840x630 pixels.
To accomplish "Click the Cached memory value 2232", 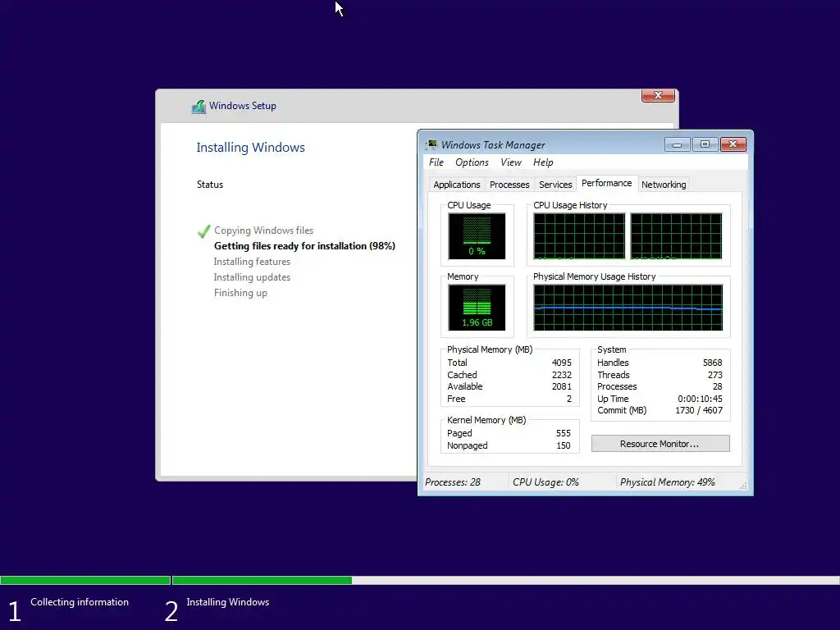I will 561,375.
